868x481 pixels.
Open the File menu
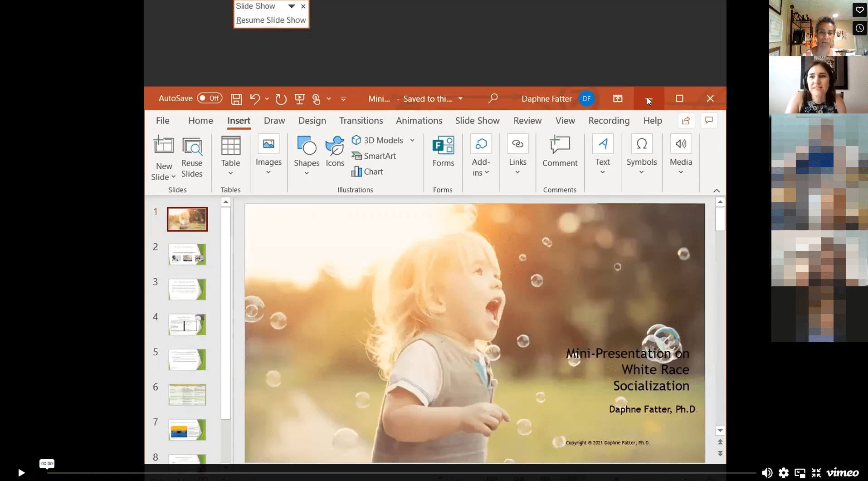(x=163, y=121)
